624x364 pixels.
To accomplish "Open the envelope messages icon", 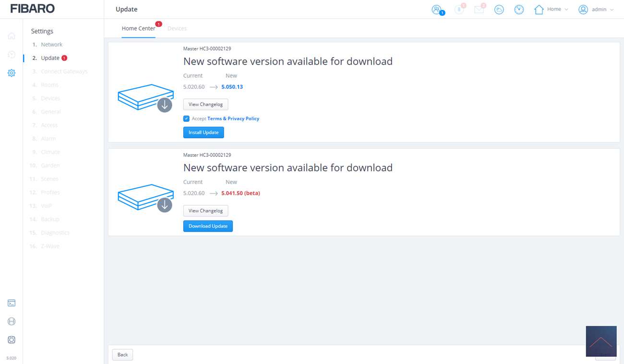I will pyautogui.click(x=479, y=10).
